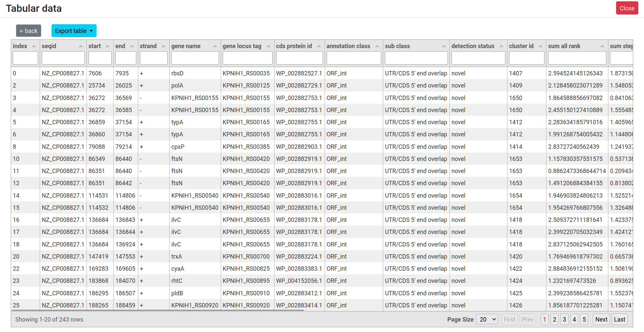Go to page 2 of results
Image resolution: width=644 pixels, height=332 pixels.
pos(554,320)
